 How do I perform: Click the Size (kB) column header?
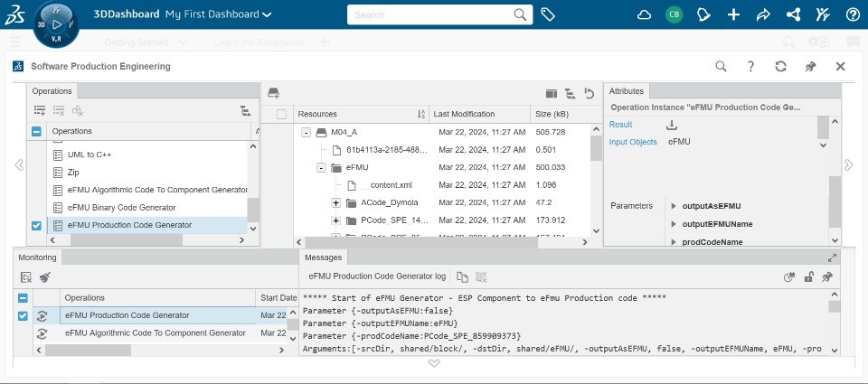(566, 114)
